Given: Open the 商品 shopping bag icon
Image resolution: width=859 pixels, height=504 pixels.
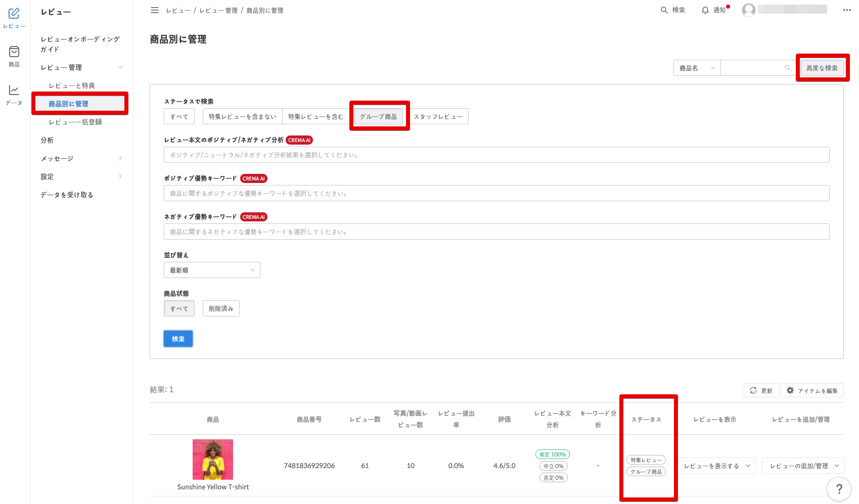Looking at the screenshot, I should point(14,52).
